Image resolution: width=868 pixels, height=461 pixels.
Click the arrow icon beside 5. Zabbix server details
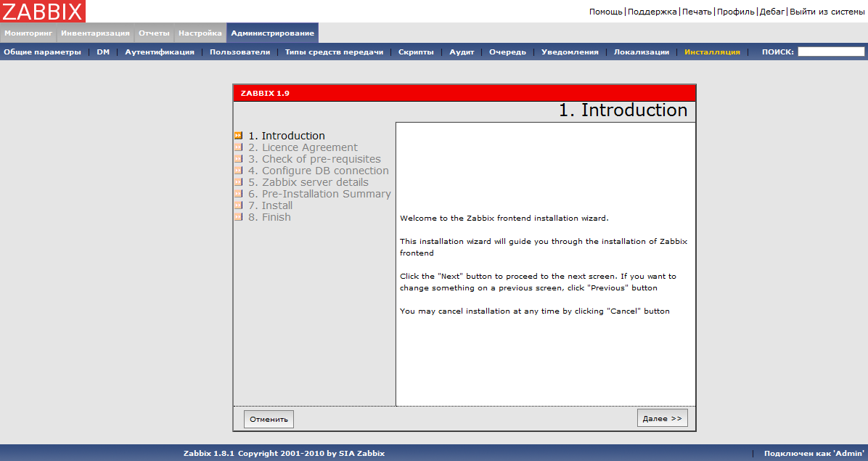point(238,182)
